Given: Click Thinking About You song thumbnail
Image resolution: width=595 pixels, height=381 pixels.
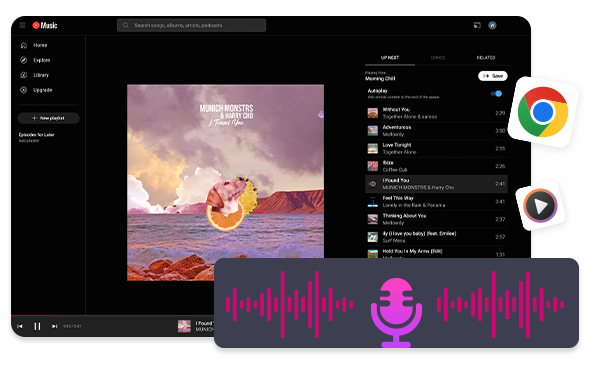Looking at the screenshot, I should click(373, 219).
